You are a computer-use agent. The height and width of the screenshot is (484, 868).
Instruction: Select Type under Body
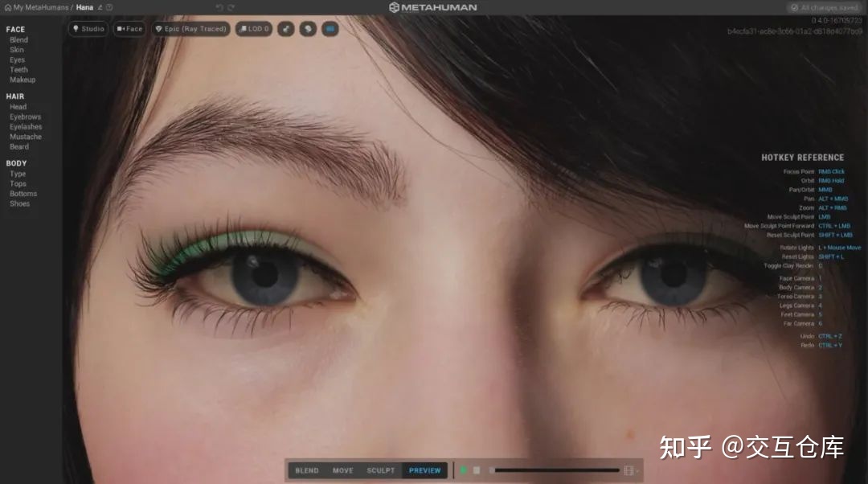(x=18, y=174)
